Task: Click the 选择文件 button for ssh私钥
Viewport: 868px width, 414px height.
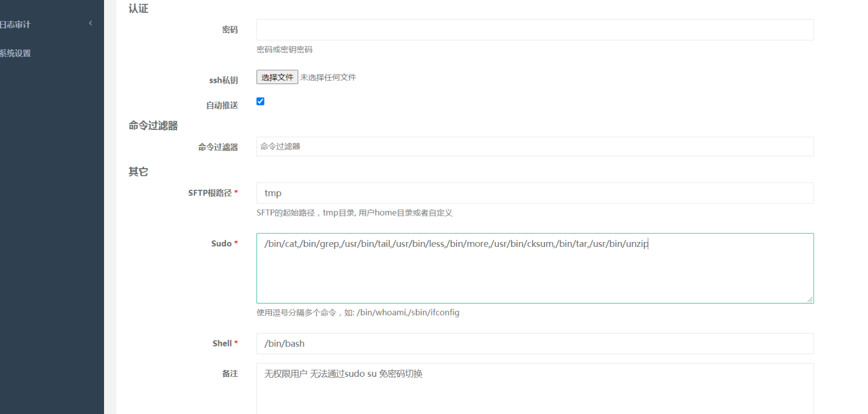Action: [277, 77]
